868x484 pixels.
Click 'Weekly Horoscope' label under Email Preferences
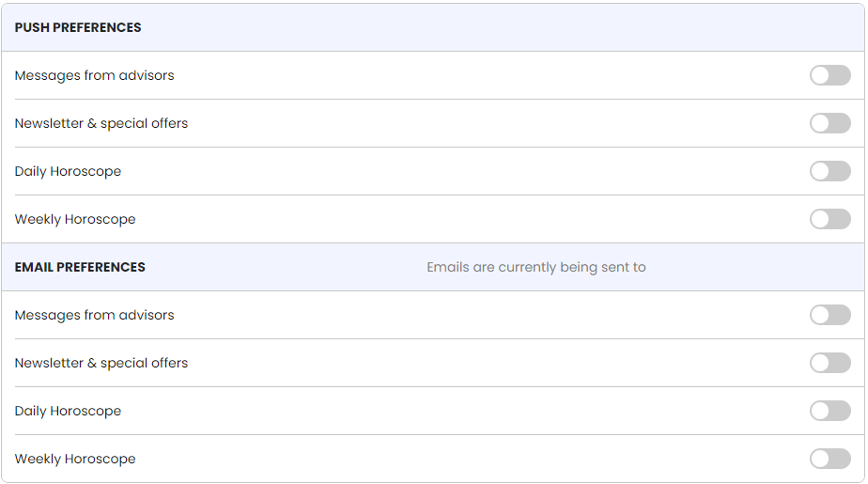(x=75, y=459)
